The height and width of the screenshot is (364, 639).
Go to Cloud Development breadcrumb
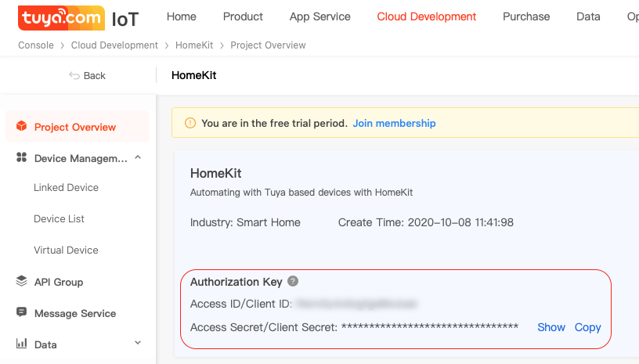[114, 45]
